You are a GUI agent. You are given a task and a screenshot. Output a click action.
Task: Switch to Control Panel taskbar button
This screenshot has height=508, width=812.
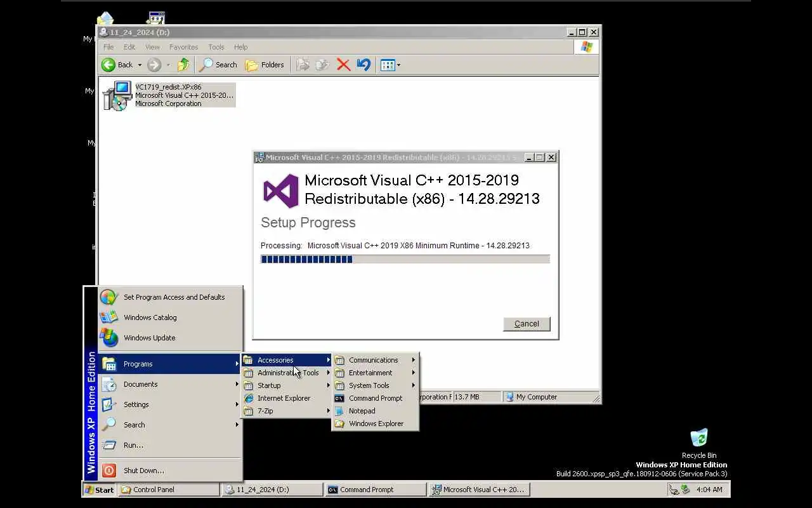(x=169, y=490)
